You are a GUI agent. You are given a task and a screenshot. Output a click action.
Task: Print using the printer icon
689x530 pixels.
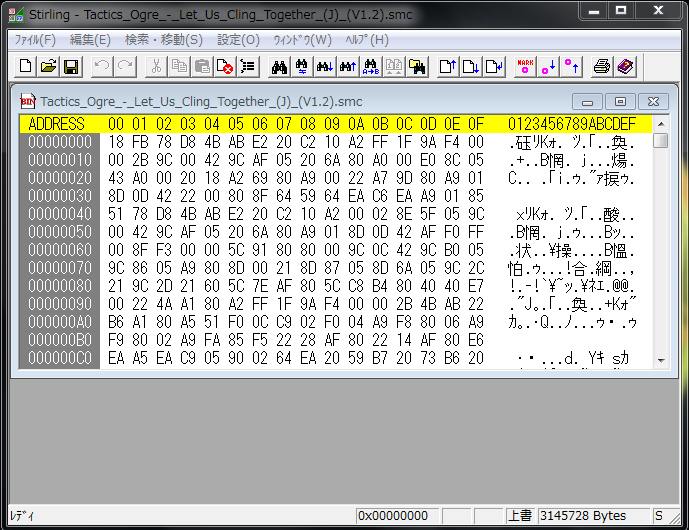[602, 67]
